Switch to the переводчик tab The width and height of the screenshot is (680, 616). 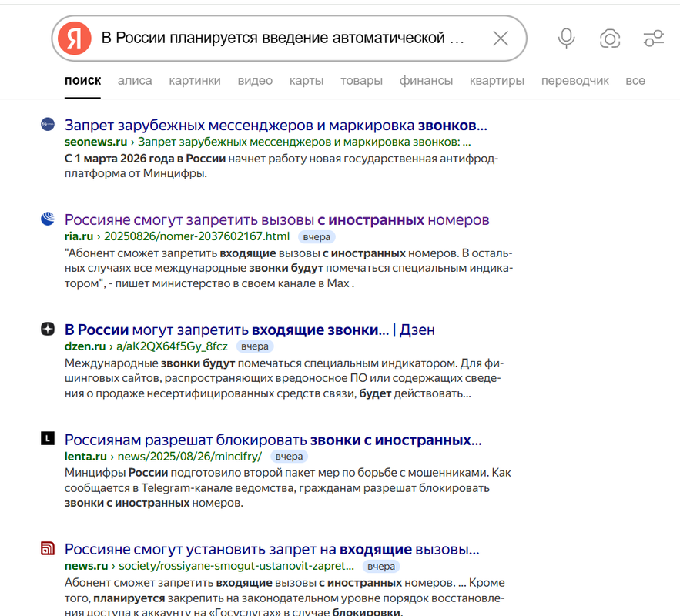tap(575, 81)
